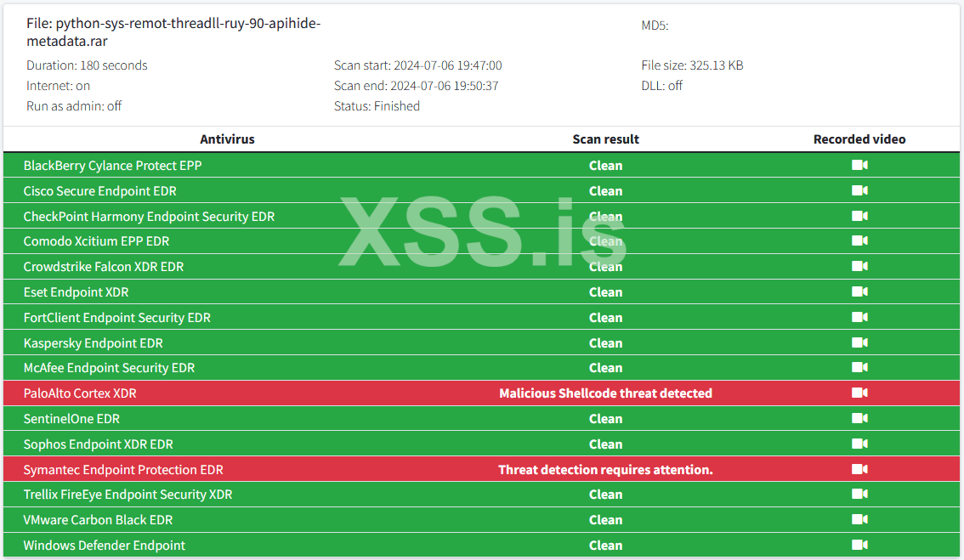Click the File size: 325.13 KB text
The width and height of the screenshot is (964, 560).
coord(692,65)
